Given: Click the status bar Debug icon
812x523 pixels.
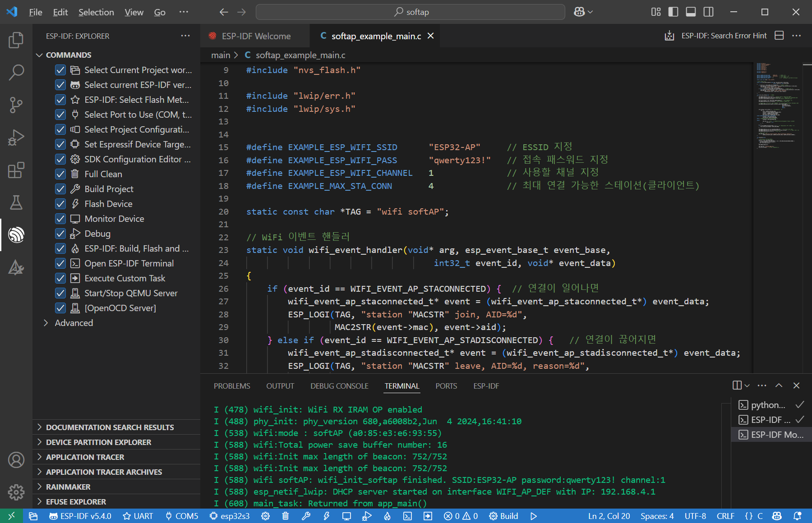Looking at the screenshot, I should [x=367, y=516].
